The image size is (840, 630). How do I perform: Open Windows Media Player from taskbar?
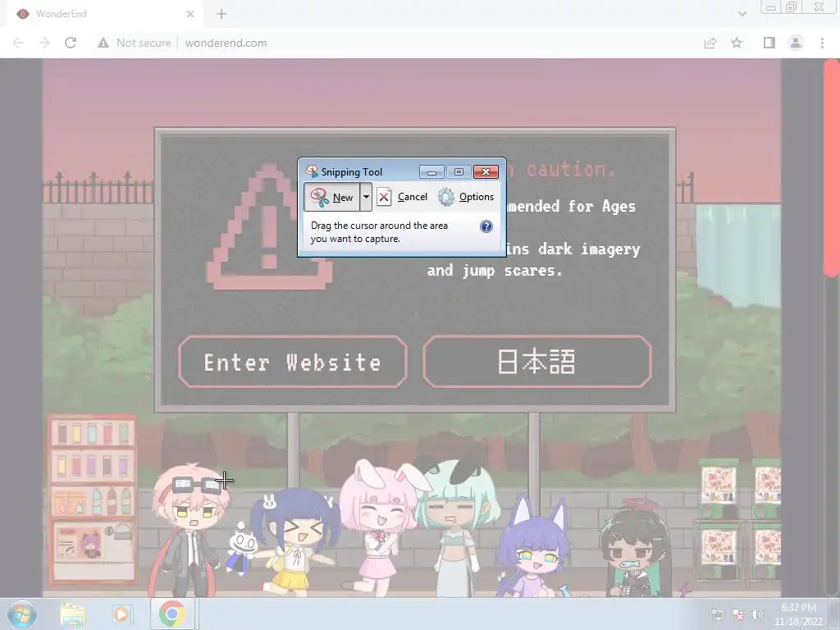click(x=122, y=614)
